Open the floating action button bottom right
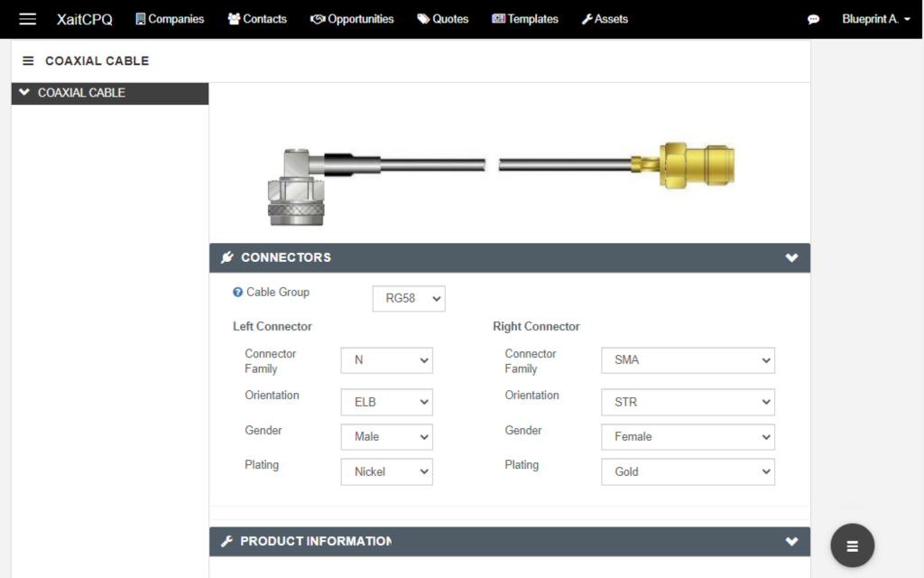Screen dimensions: 924x578 (x=852, y=545)
